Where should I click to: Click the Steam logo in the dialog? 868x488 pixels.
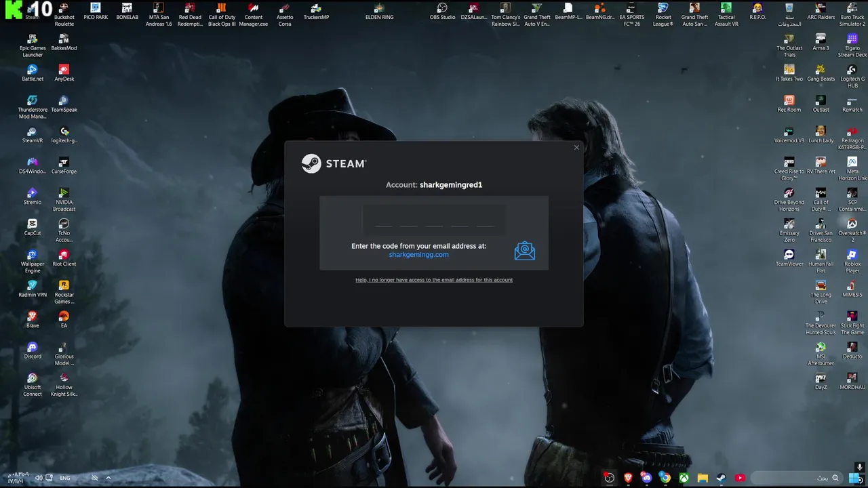pos(334,163)
